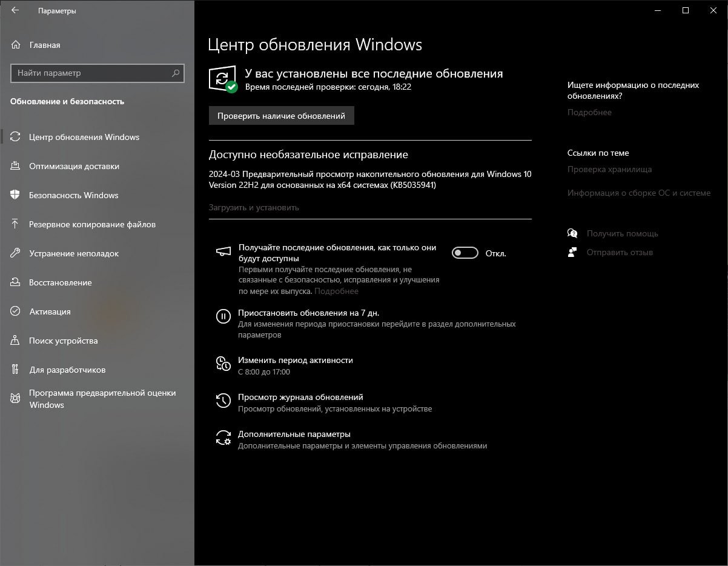Click the Получить помощь chat icon

(x=572, y=233)
